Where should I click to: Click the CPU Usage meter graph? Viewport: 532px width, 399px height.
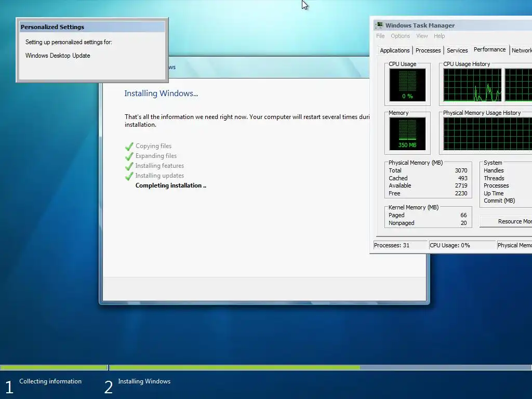(x=407, y=85)
